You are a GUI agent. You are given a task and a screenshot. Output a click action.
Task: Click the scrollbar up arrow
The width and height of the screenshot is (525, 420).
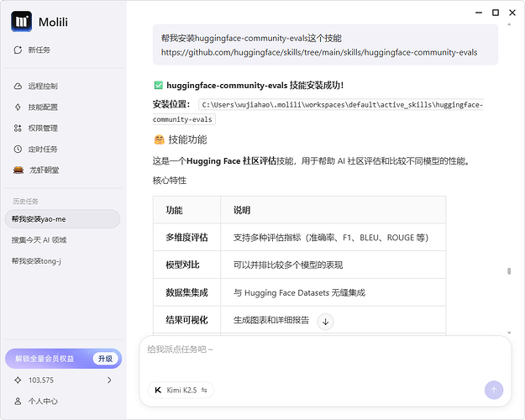(x=509, y=24)
